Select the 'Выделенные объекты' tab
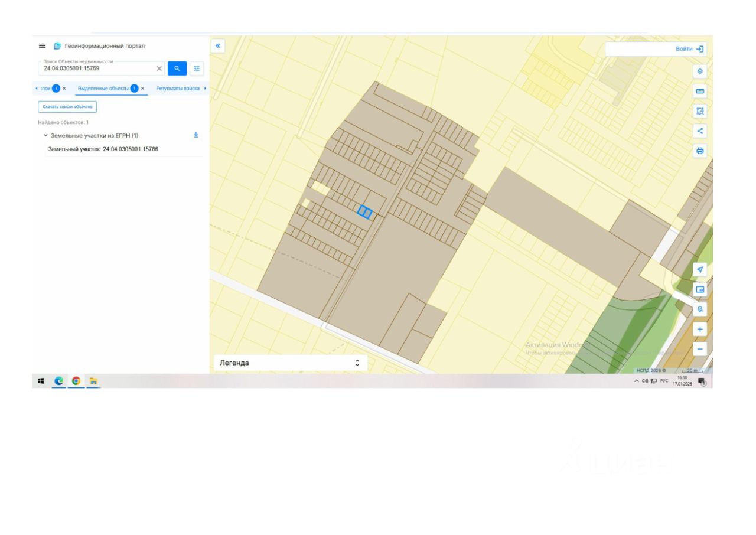 coord(103,88)
